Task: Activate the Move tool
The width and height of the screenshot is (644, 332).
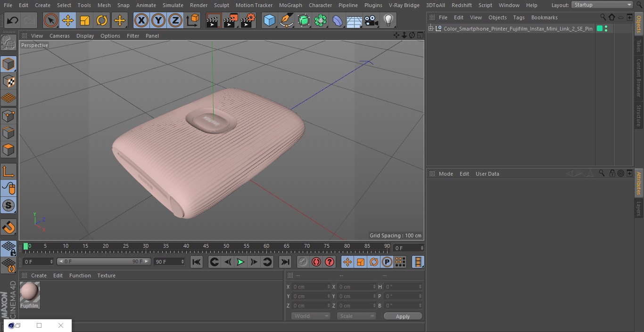Action: point(68,20)
